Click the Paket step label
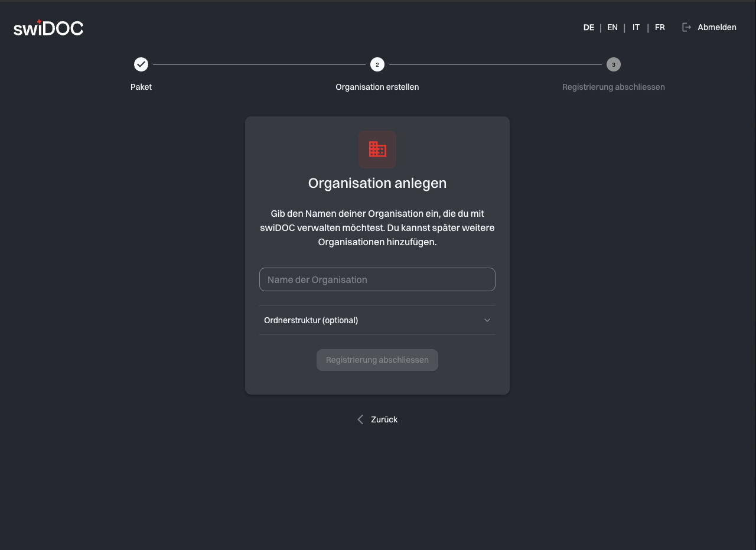 point(141,87)
